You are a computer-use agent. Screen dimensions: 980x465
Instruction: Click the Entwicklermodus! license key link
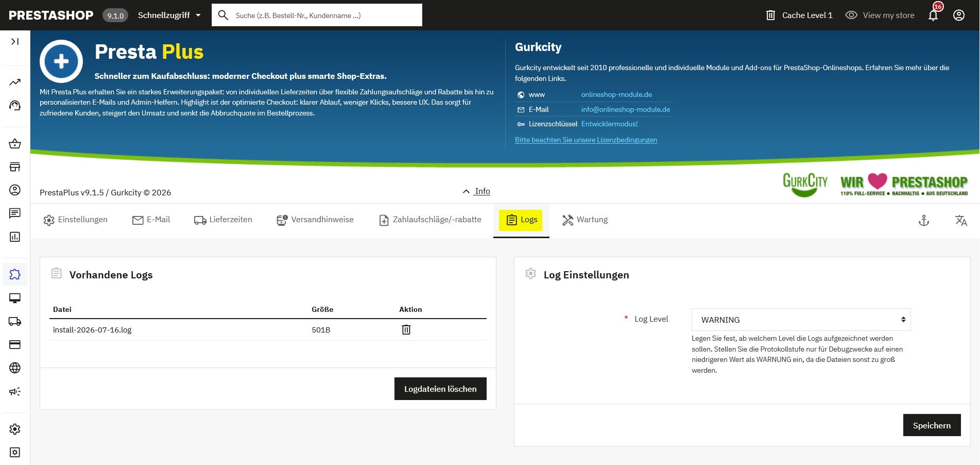pos(609,124)
